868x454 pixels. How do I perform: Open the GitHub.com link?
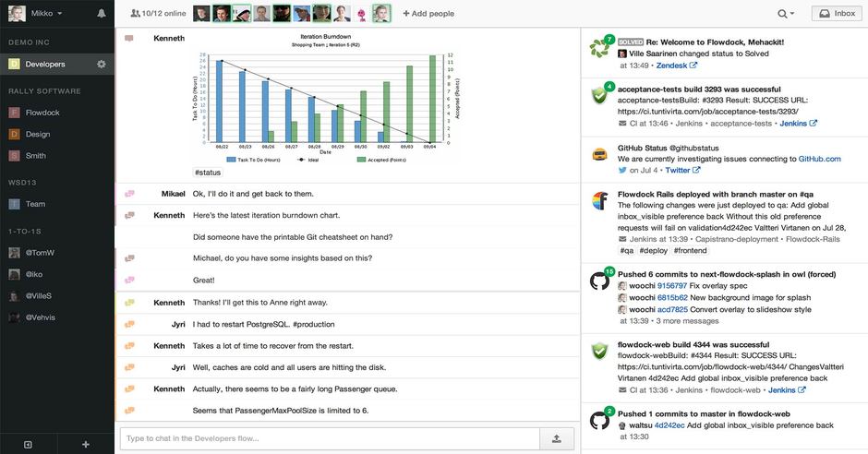point(819,159)
